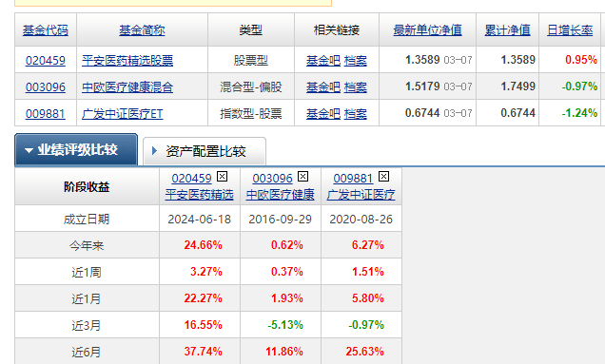Viewport: 605px width, 364px height.
Task: Select three-month value 16.55%
Action: coord(203,325)
